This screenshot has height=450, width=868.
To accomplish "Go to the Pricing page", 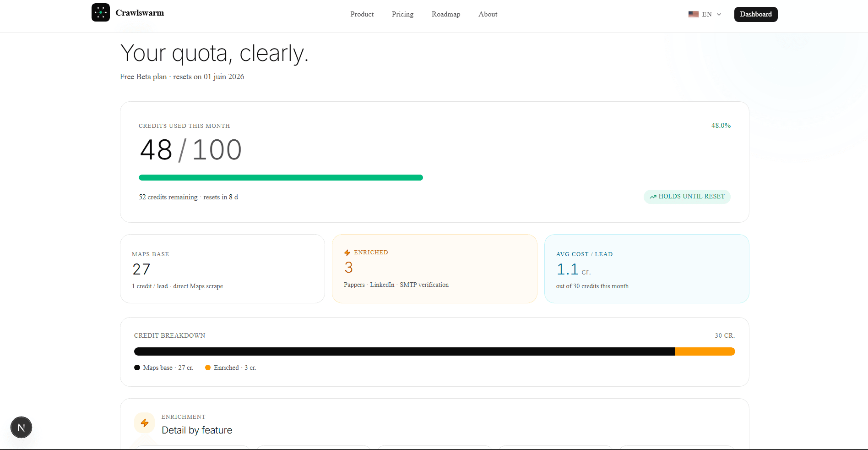I will tap(402, 14).
